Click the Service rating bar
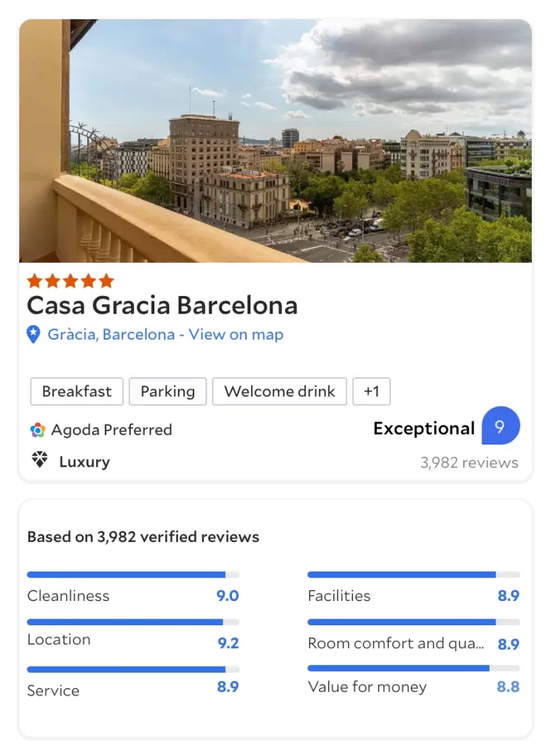Screen dimensions: 551x756 point(133,670)
